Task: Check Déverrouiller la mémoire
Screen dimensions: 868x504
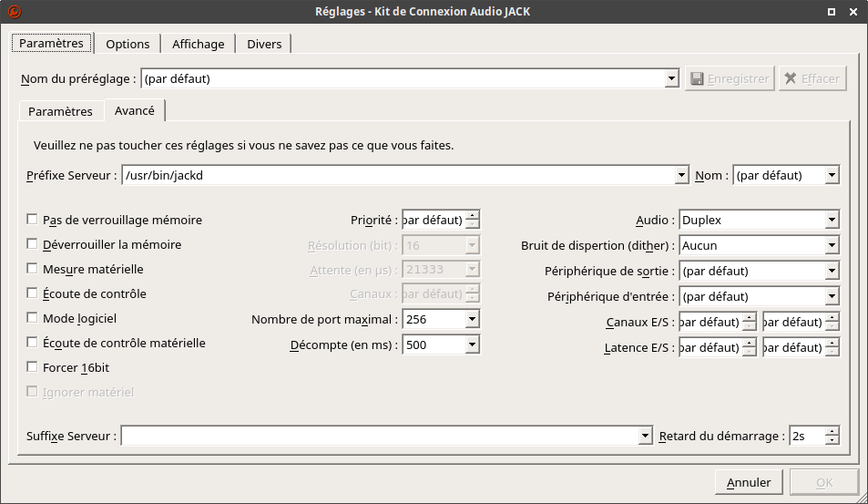Action: [32, 243]
